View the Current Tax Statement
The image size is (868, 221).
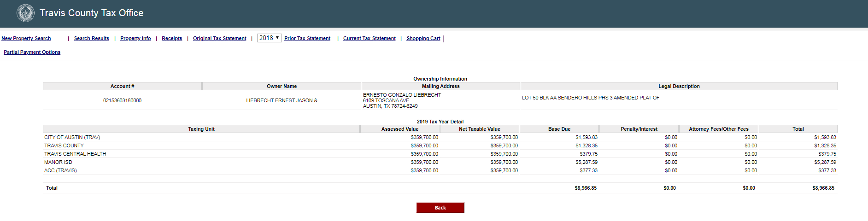369,39
